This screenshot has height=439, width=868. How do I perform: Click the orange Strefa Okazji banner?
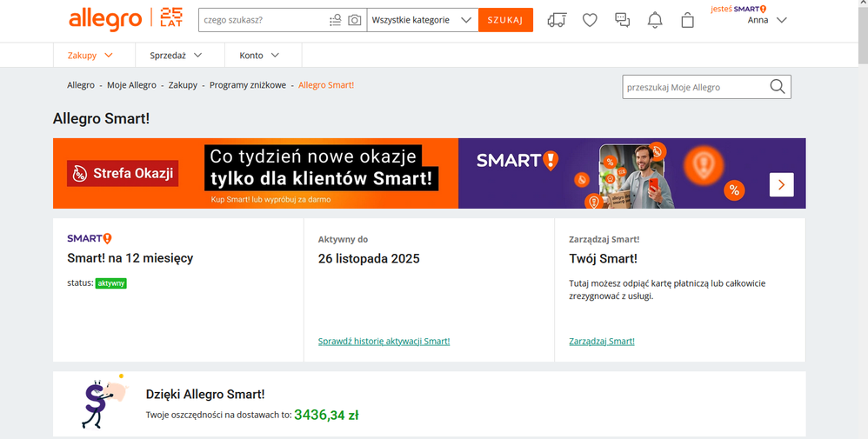click(256, 173)
